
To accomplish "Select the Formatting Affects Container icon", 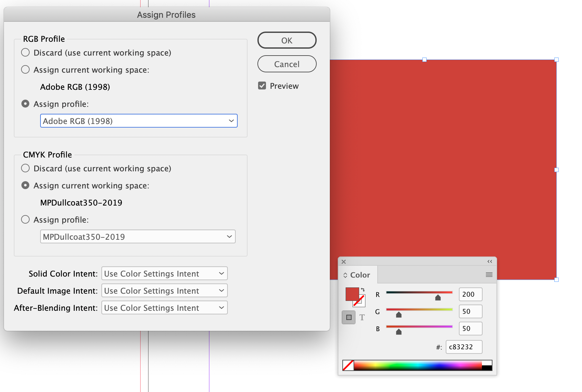I will click(349, 317).
